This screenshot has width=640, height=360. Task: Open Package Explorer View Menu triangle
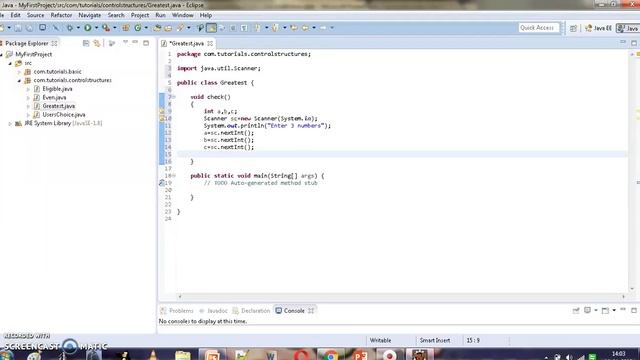coord(125,42)
